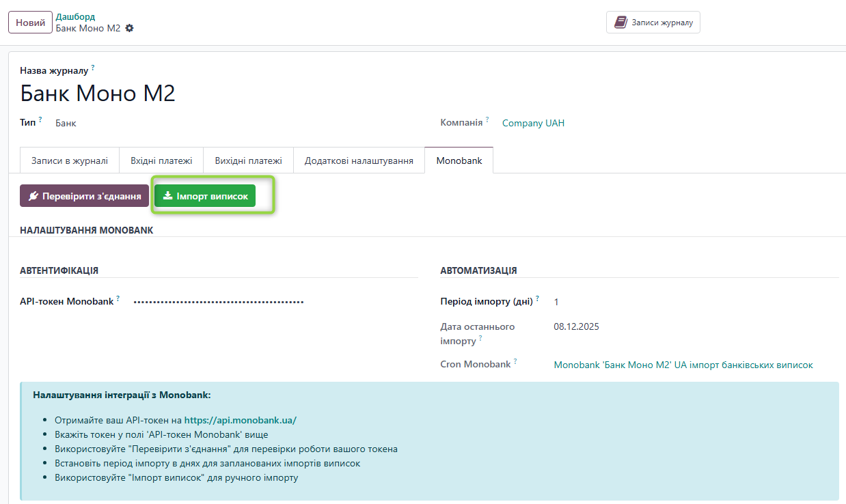846x504 pixels.
Task: Open the Company UAH link
Action: pyautogui.click(x=533, y=123)
